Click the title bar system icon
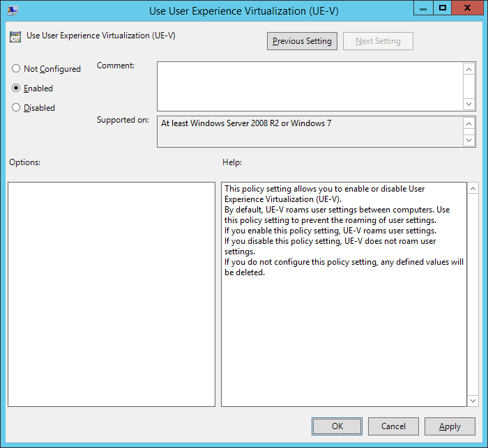 tap(13, 10)
